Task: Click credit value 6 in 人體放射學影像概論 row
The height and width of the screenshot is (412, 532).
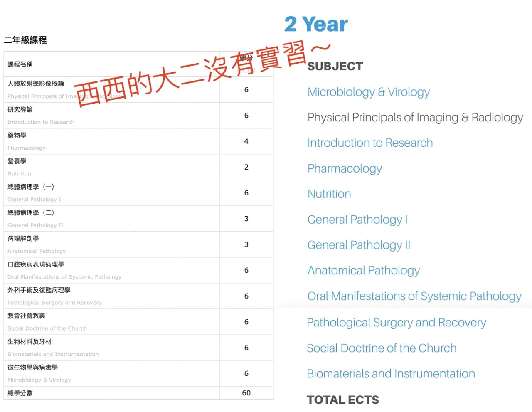Action: 246,90
